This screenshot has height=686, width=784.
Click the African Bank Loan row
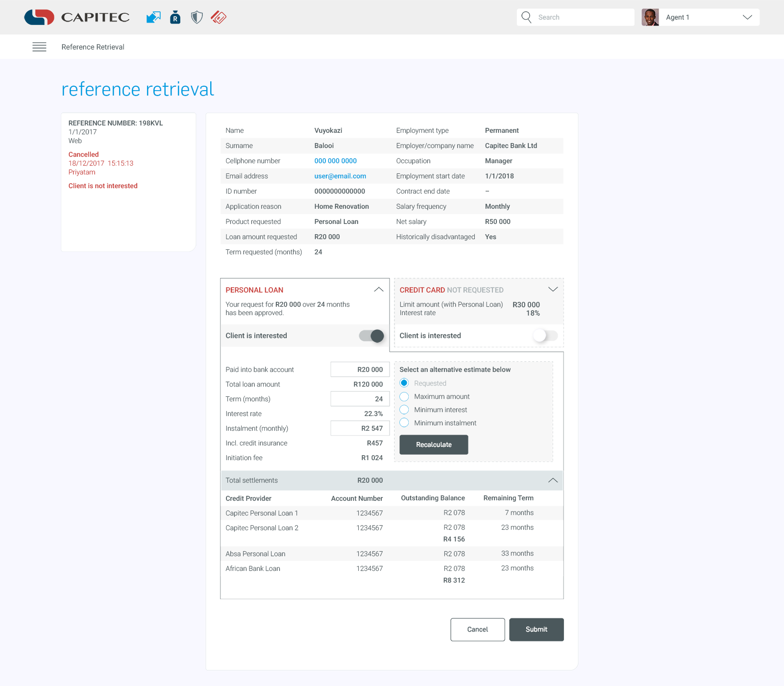click(x=392, y=568)
